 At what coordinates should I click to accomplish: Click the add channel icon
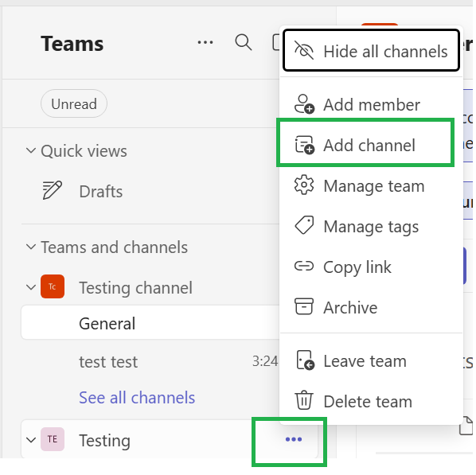point(305,145)
